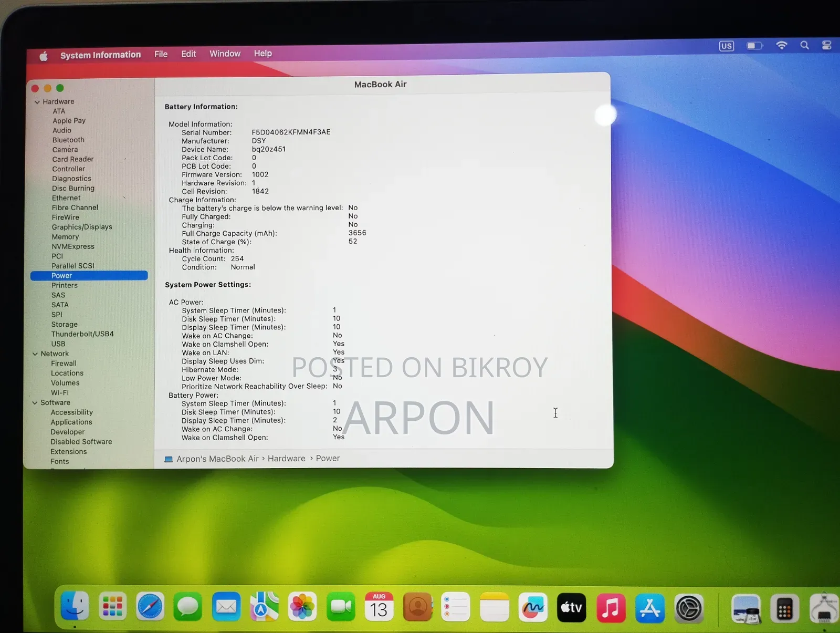Open the Edit menu

point(188,54)
